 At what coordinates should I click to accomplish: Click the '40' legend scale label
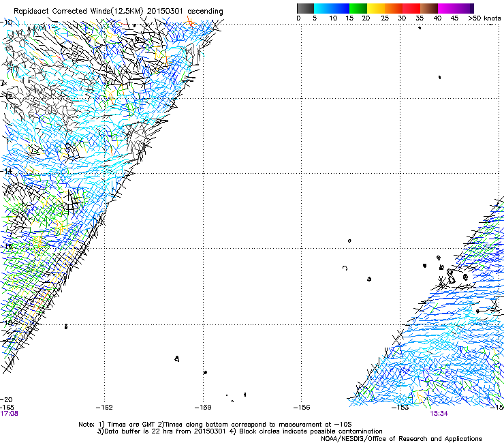[437, 18]
